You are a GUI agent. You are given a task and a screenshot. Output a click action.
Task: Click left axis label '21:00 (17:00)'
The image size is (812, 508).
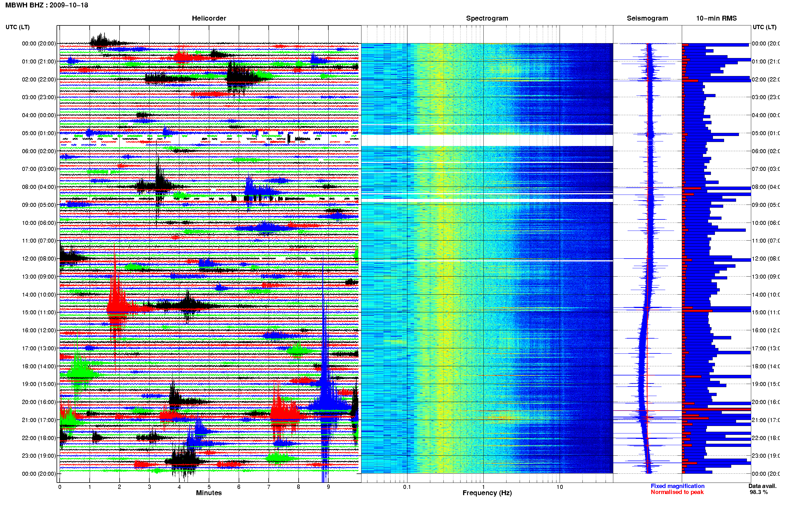(x=39, y=420)
